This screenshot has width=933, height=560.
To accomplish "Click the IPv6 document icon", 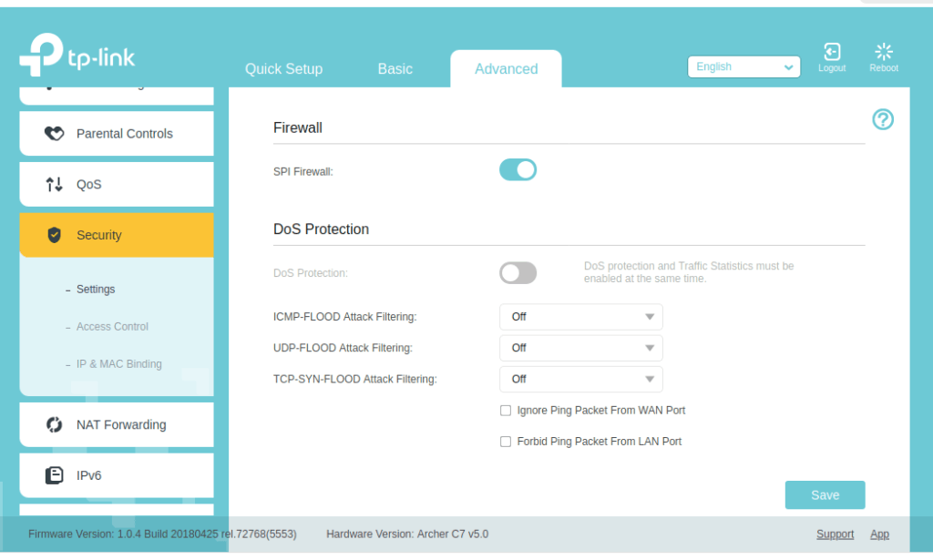I will 54,475.
